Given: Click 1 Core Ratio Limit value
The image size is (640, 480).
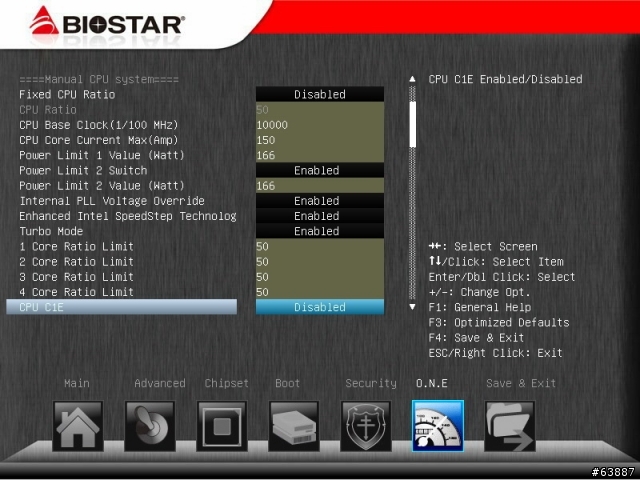Looking at the screenshot, I should point(320,246).
